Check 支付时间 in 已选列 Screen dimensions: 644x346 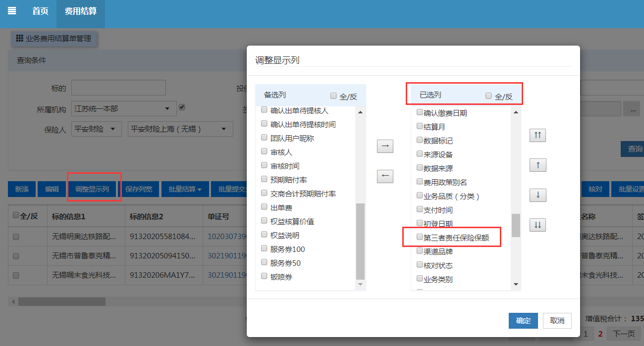tap(420, 209)
